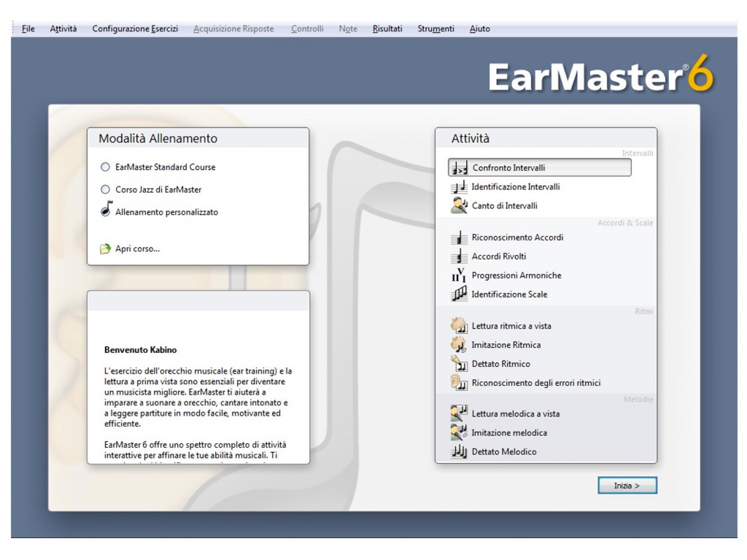Choose the Corso Jazz di EarMaster option
Image resolution: width=747 pixels, height=560 pixels.
click(105, 190)
